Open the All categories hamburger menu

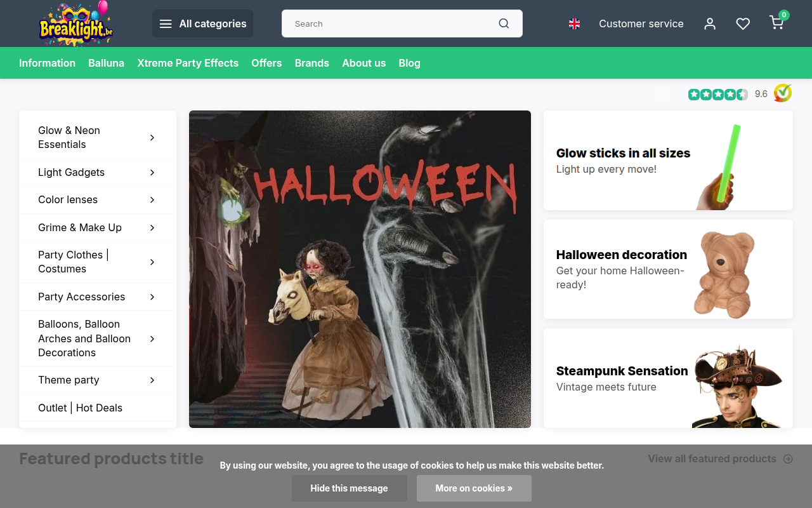point(202,23)
